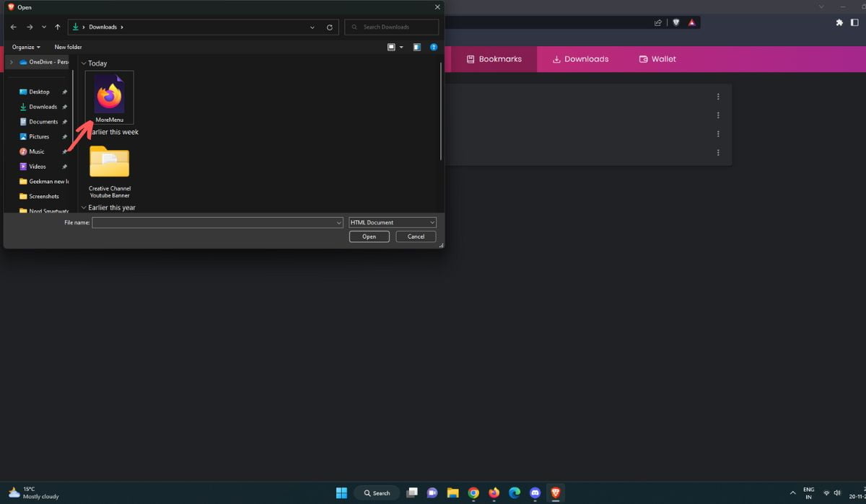
Task: Collapse the Today group in the file list
Action: pos(84,63)
